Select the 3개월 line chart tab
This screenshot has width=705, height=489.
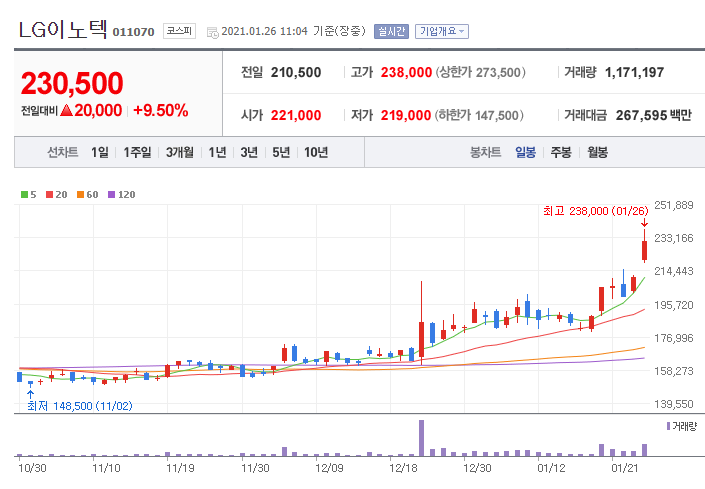click(179, 152)
